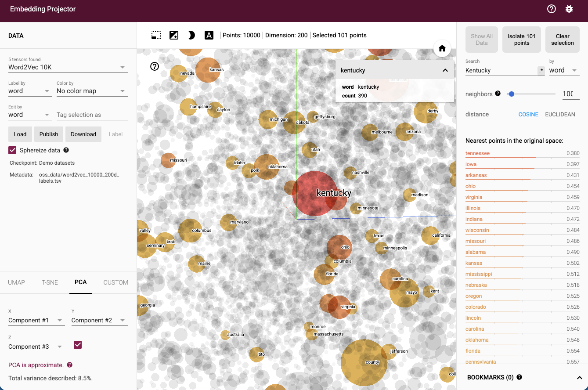Click the help icon inside the projection canvas

click(x=155, y=66)
